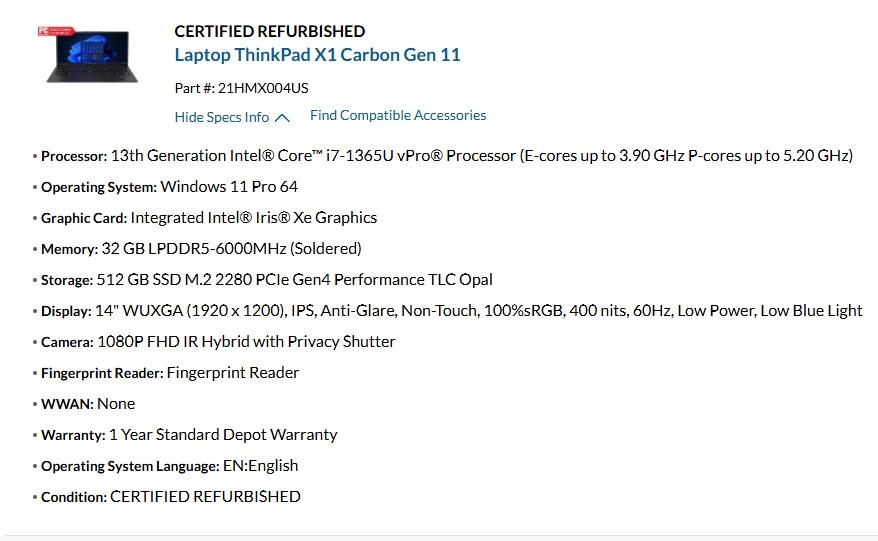Click the 1080P FHD IR Hybrid camera spec
The height and width of the screenshot is (541, 878).
(246, 342)
